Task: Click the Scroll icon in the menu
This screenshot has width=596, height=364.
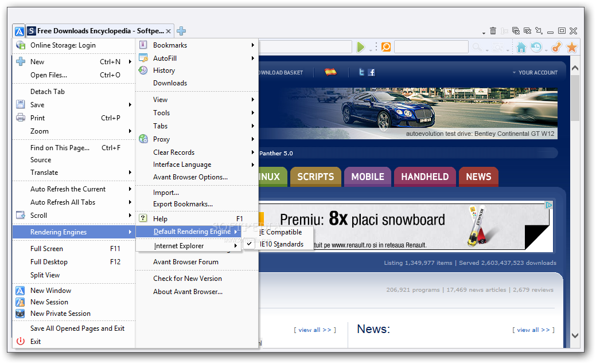Action: (x=21, y=216)
